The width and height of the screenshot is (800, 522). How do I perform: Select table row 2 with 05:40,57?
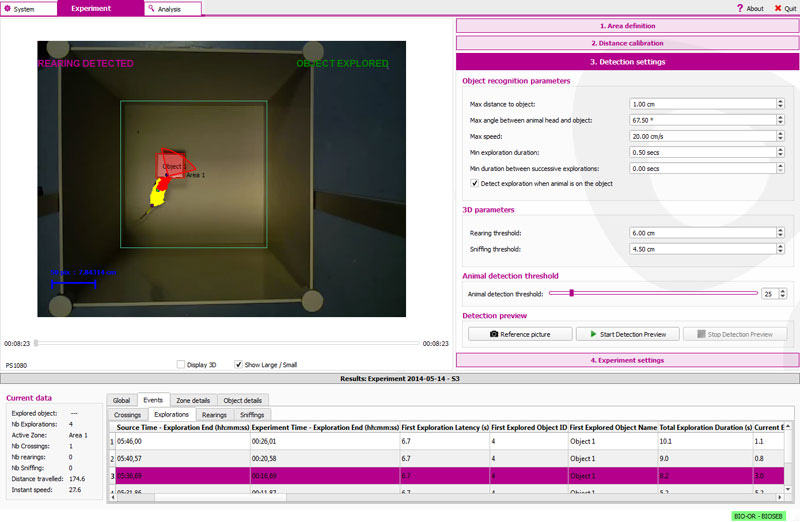point(447,458)
